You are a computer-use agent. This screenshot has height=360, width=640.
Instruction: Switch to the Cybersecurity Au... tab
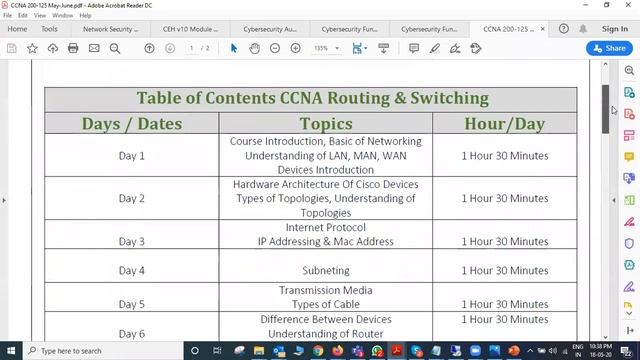pyautogui.click(x=270, y=29)
